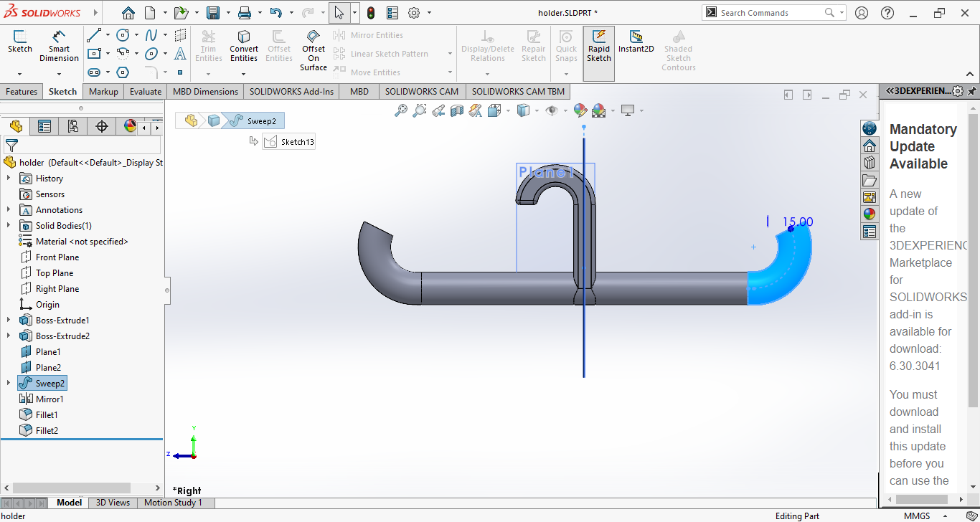The width and height of the screenshot is (980, 522).
Task: Open the Sketch button dropdown arrow
Action: 19,73
